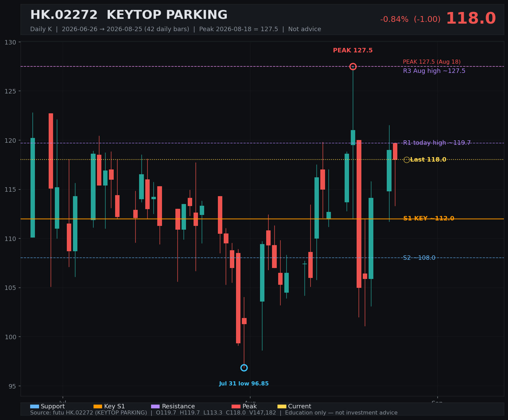
Task: Select the 125 y-axis tick label
Action: pos(11,91)
